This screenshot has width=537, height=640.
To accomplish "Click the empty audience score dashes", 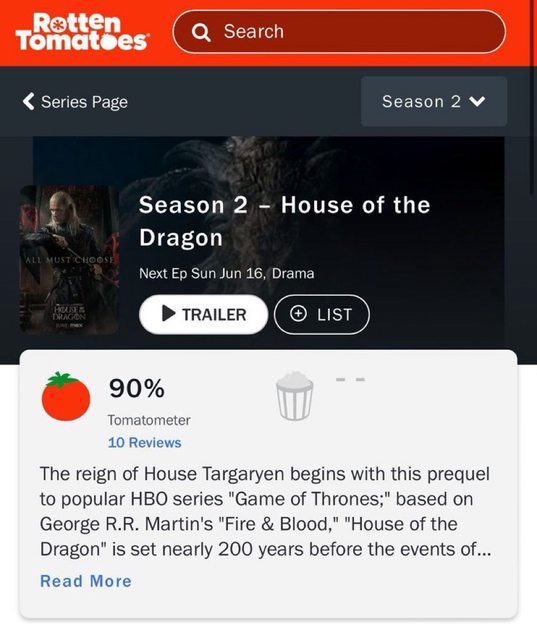I will 350,380.
